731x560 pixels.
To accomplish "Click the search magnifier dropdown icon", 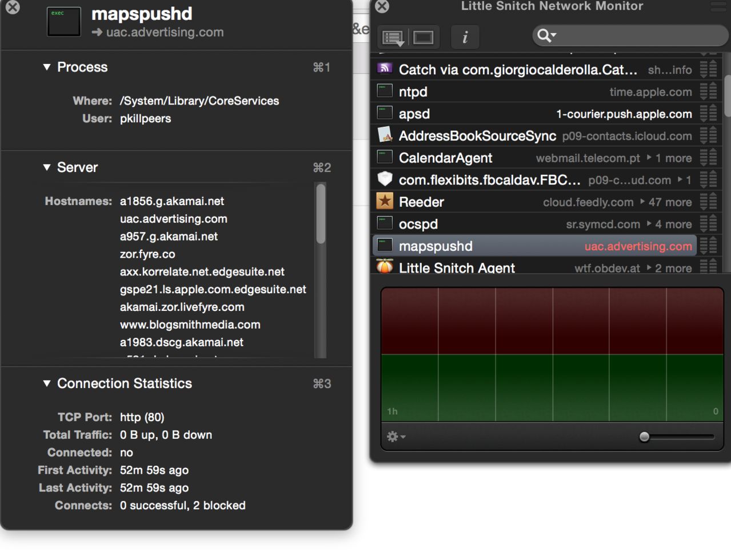I will [x=546, y=36].
